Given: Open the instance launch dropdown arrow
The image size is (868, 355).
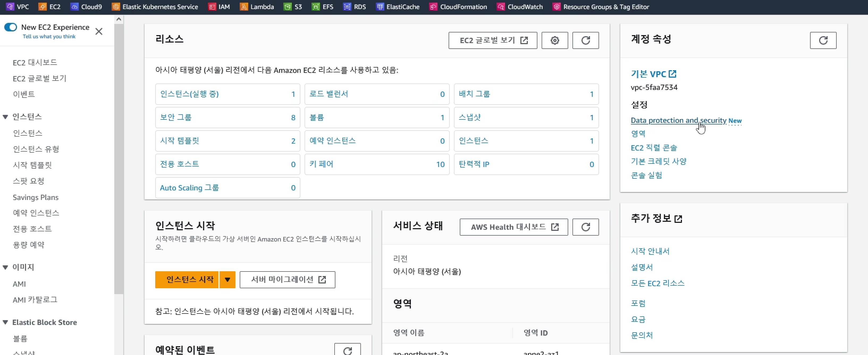Looking at the screenshot, I should click(227, 279).
